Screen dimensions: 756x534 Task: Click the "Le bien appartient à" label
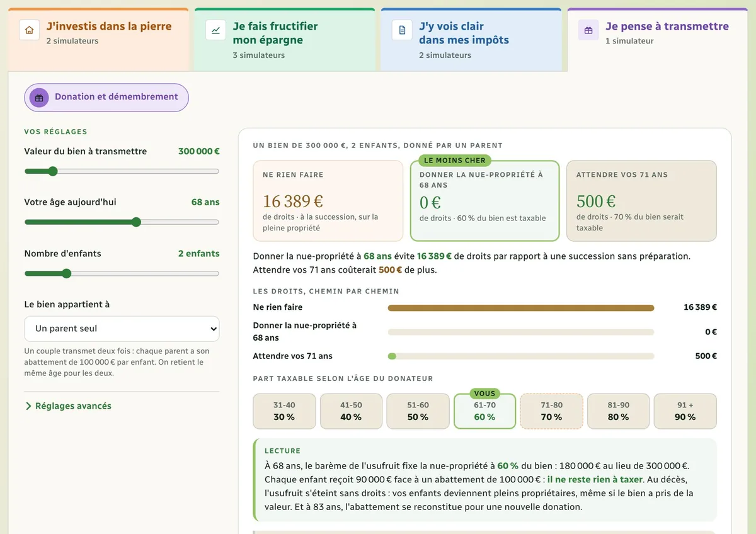[67, 304]
